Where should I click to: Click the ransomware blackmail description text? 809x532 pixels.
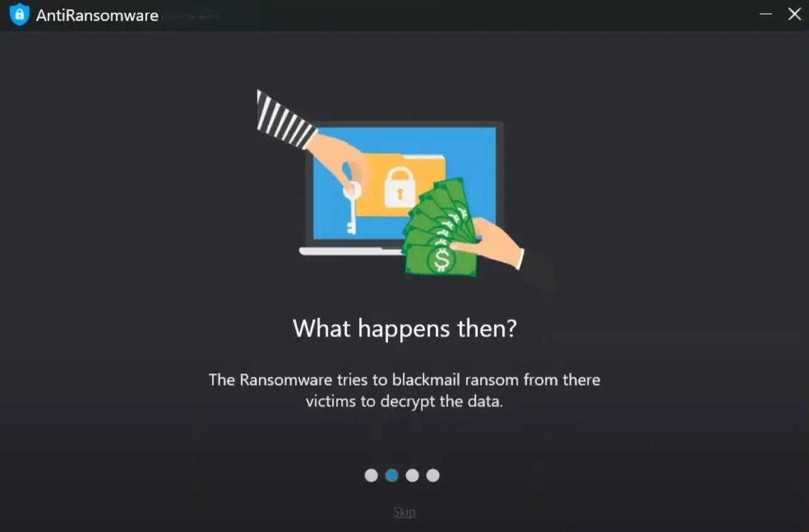(x=404, y=390)
